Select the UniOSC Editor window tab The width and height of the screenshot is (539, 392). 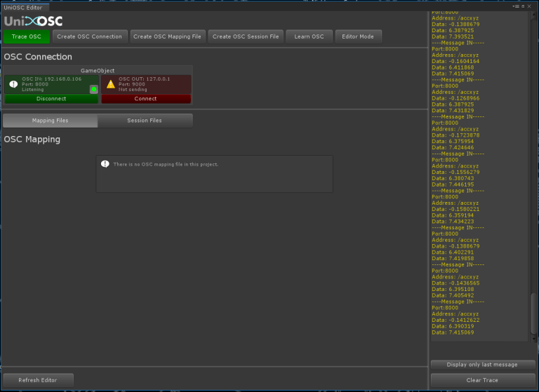[24, 7]
